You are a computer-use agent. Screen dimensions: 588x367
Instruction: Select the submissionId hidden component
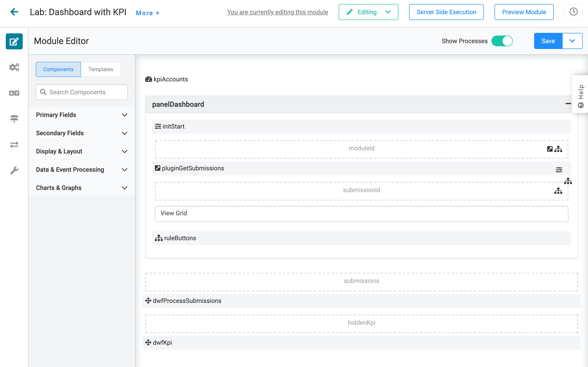(361, 191)
